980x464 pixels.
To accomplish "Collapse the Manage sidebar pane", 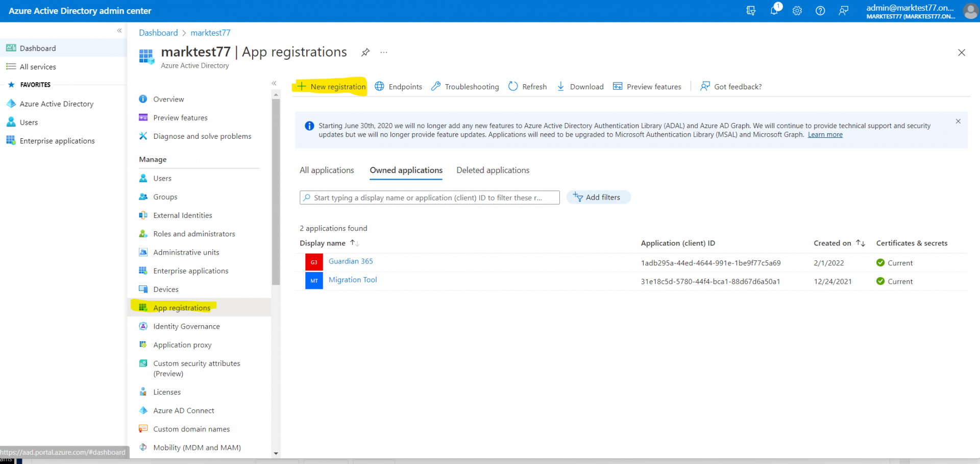I will (274, 83).
